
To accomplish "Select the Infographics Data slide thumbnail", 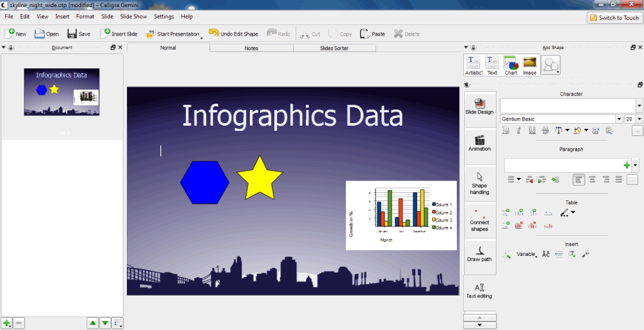I will [62, 92].
